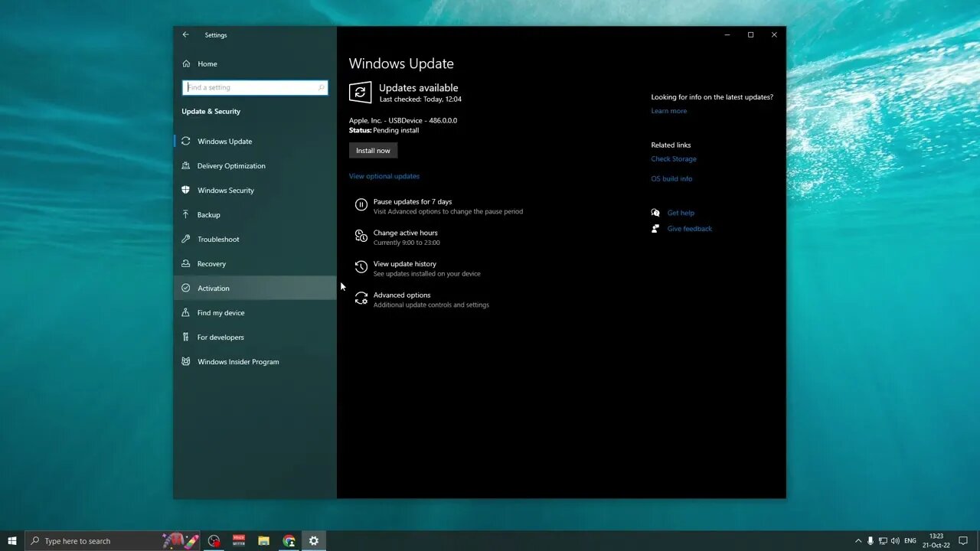
Task: Click the Troubleshoot wrench icon
Action: [x=185, y=239]
